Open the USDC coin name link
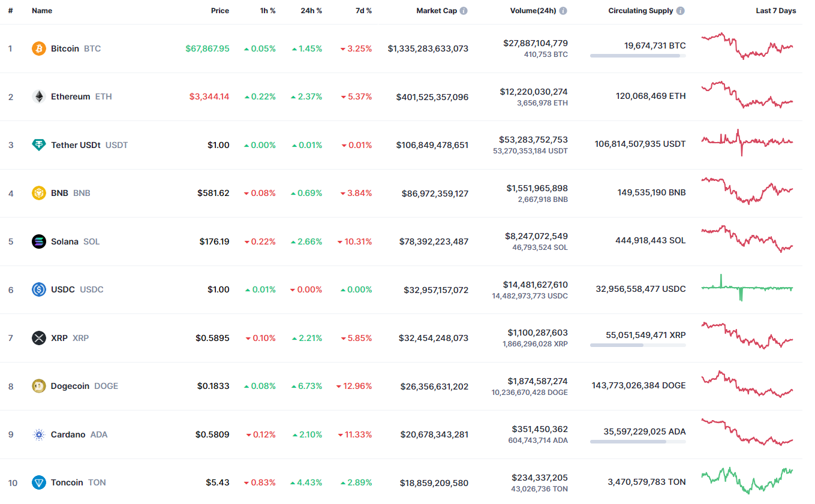Viewport: 815px width, 504px height. [x=63, y=289]
